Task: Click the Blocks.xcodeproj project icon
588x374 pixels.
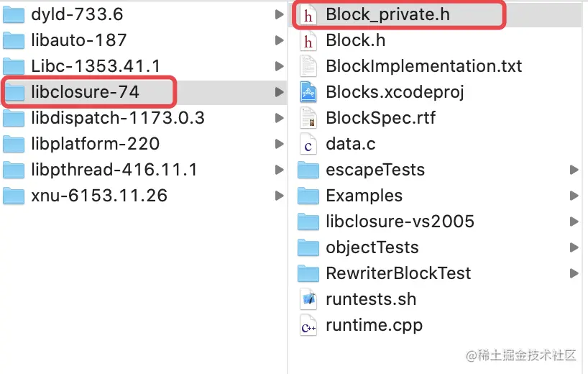Action: point(308,92)
